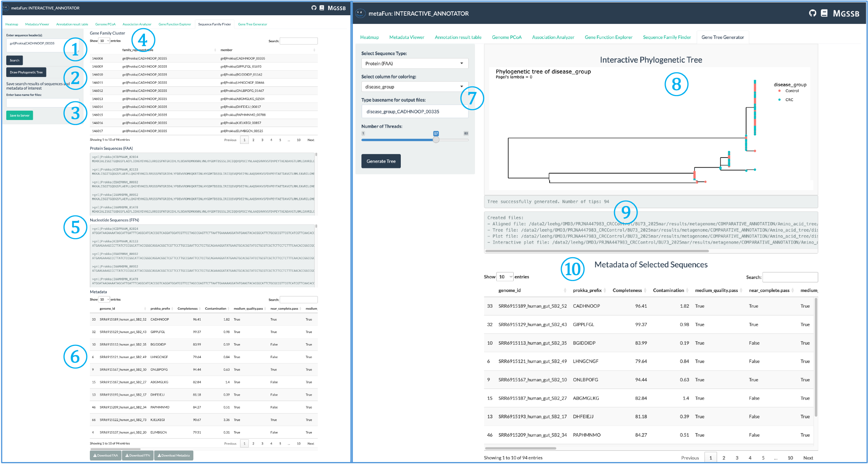
Task: Open Show entries dropdown in right metadata table
Action: pos(505,277)
